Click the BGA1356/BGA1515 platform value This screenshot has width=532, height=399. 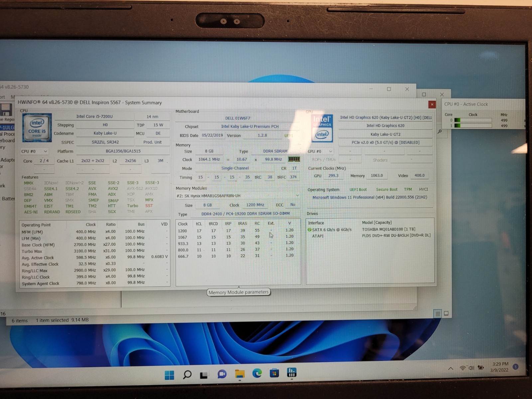[x=123, y=151]
